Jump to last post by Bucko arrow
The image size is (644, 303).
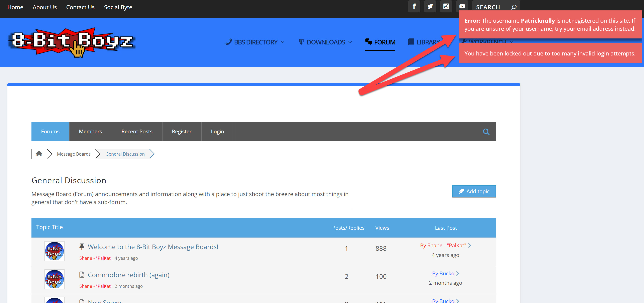click(458, 274)
